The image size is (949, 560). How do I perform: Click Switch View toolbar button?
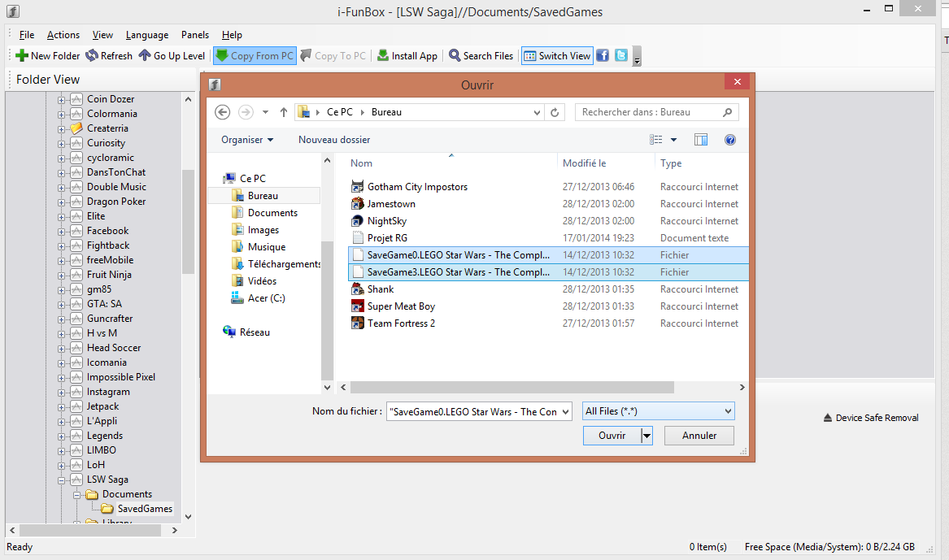[557, 55]
